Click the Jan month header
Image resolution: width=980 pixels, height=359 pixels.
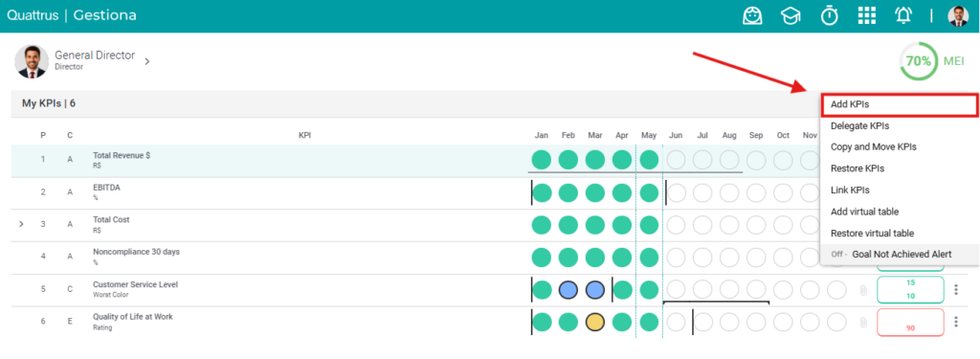[x=542, y=135]
